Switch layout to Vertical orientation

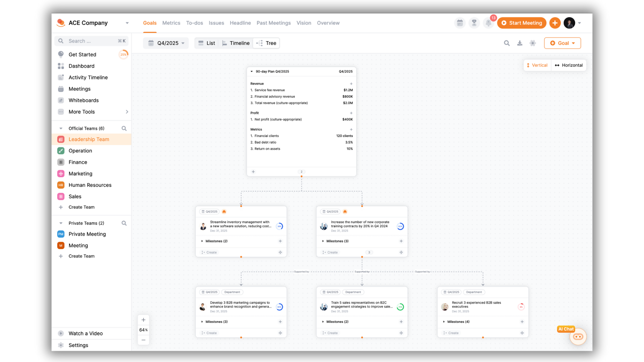coord(537,65)
